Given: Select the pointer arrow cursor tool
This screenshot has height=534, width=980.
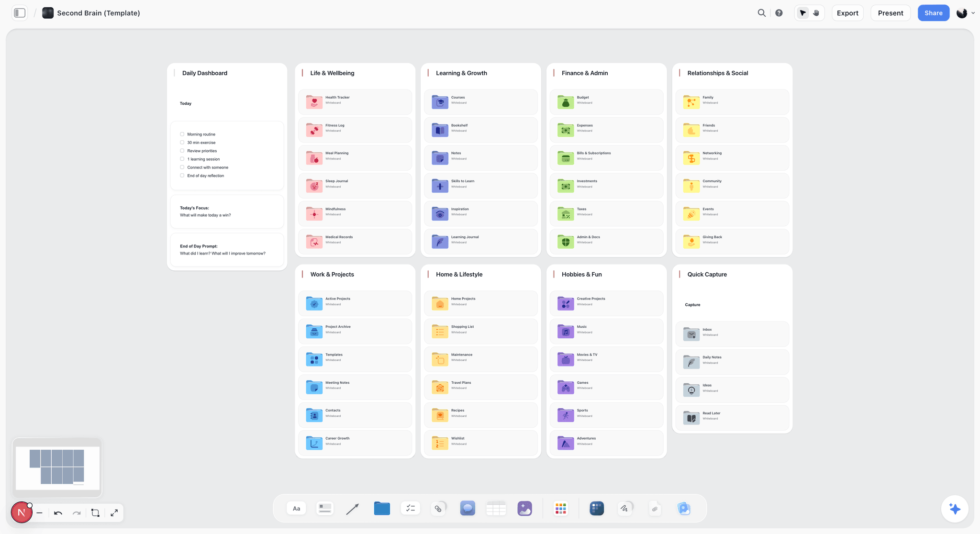Looking at the screenshot, I should coord(803,13).
